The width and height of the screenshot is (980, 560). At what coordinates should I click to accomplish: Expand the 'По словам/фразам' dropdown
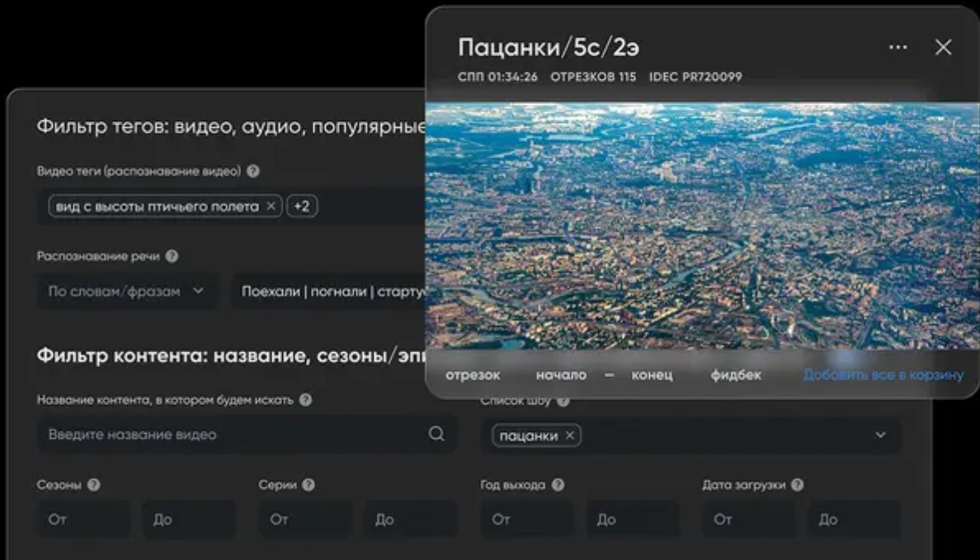tap(128, 291)
